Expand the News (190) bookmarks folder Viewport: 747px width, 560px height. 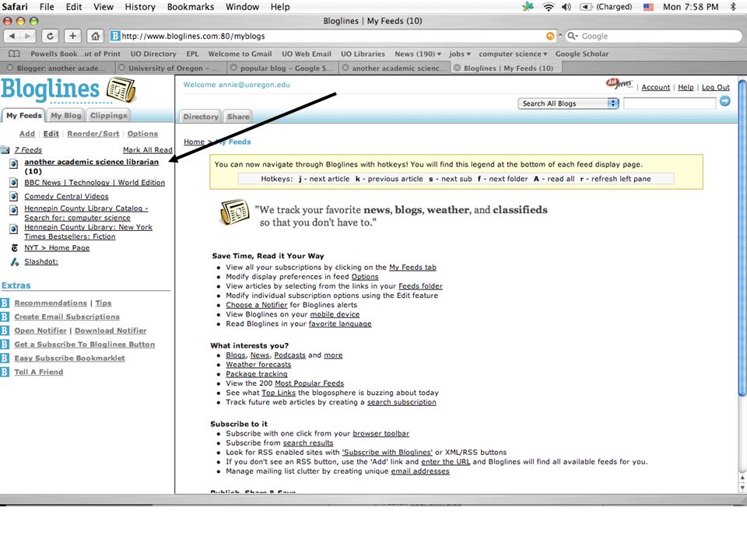[x=418, y=54]
